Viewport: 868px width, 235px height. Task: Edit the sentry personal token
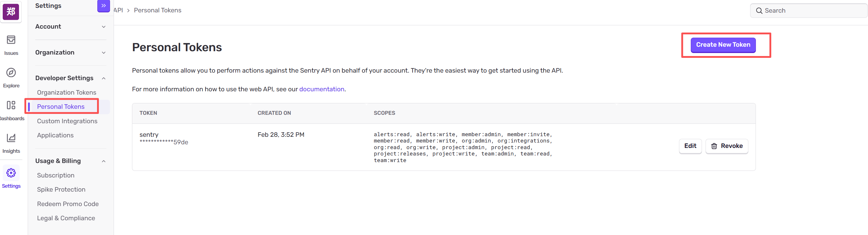(690, 146)
